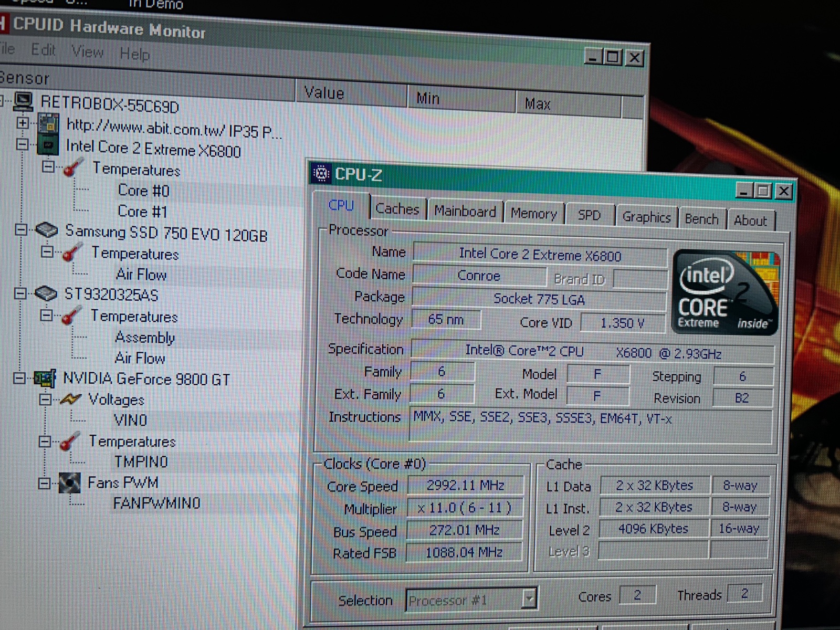This screenshot has width=840, height=630.
Task: Switch to the SPD tab
Action: (589, 215)
